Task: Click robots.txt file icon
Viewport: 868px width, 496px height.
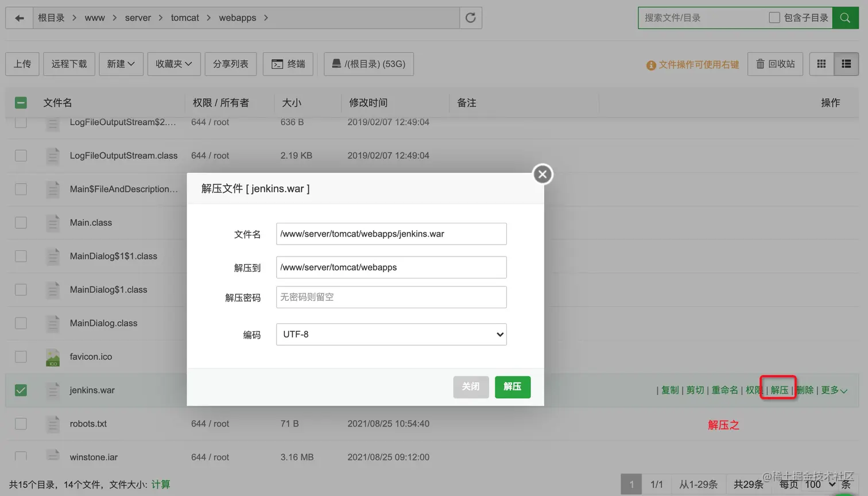Action: point(53,424)
